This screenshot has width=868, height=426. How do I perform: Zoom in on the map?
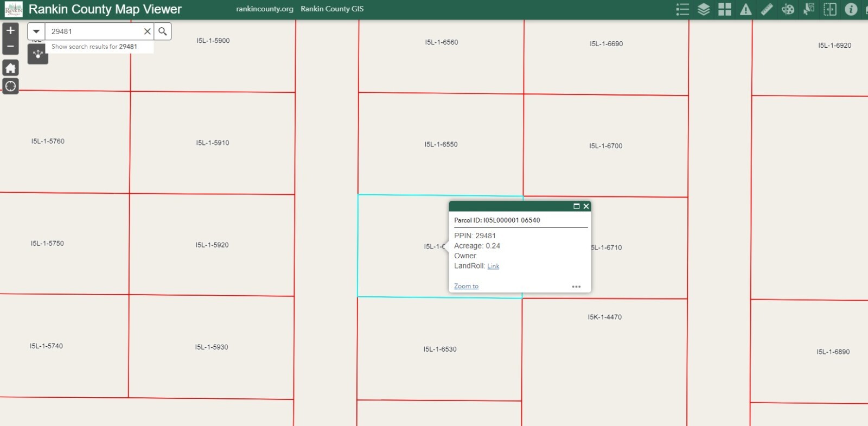click(x=10, y=30)
